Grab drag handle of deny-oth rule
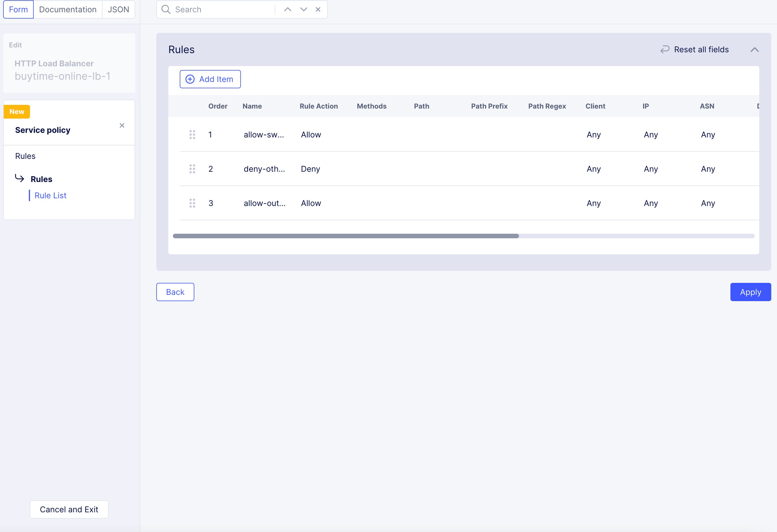 coord(192,169)
